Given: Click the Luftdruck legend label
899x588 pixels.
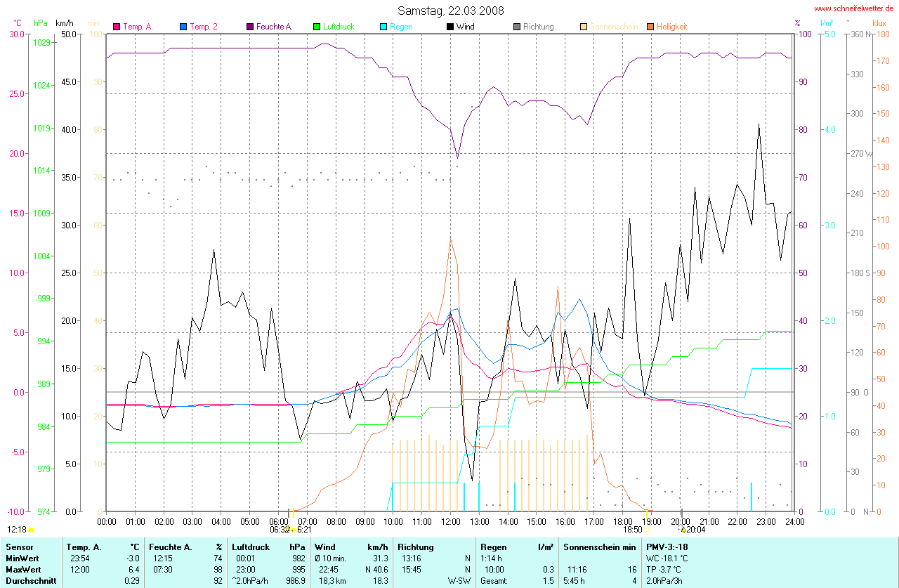Looking at the screenshot, I should click(339, 27).
